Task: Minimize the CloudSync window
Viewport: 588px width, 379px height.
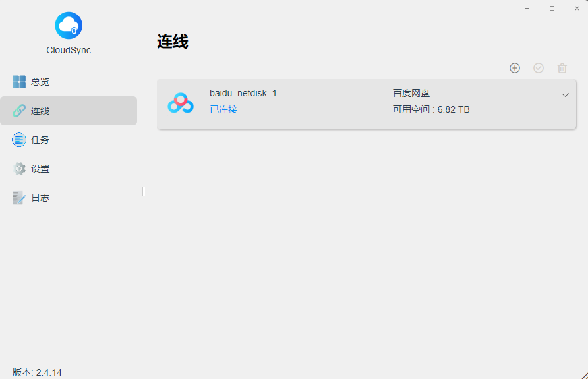Action: pyautogui.click(x=527, y=8)
